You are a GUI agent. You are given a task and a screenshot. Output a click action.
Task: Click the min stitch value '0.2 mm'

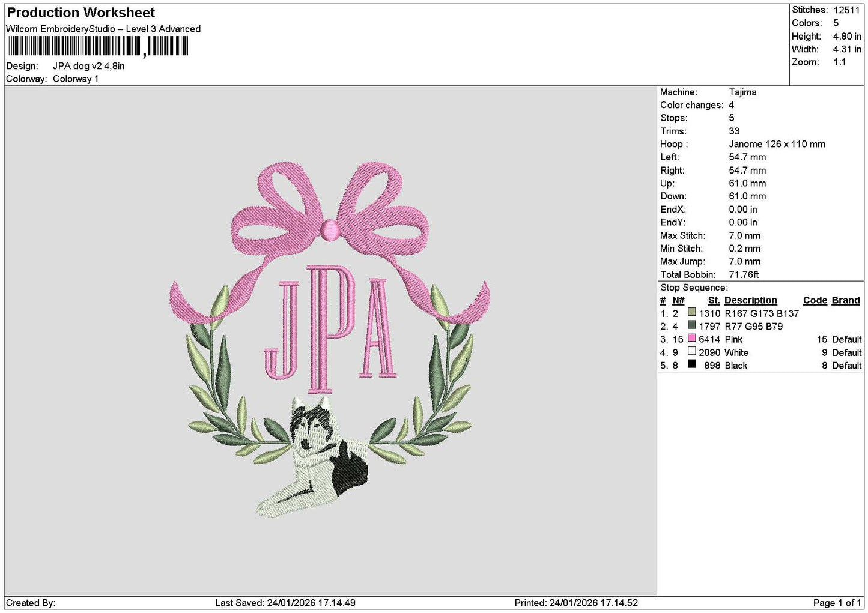745,248
